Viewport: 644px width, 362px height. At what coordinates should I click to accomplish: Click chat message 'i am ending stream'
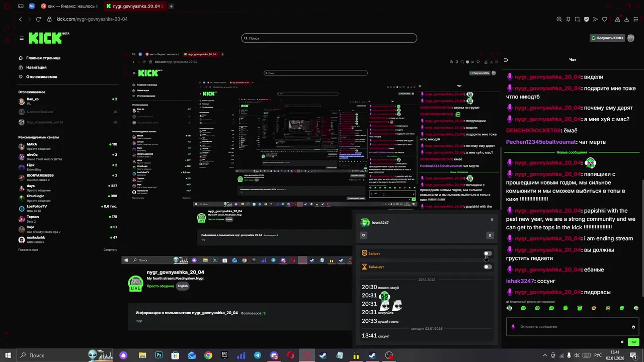pos(608,239)
